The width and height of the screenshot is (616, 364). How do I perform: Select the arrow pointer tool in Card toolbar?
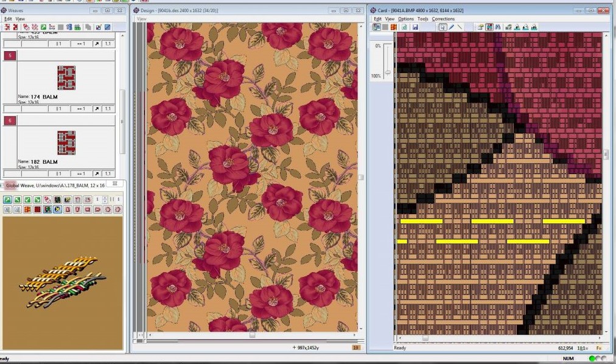click(443, 27)
